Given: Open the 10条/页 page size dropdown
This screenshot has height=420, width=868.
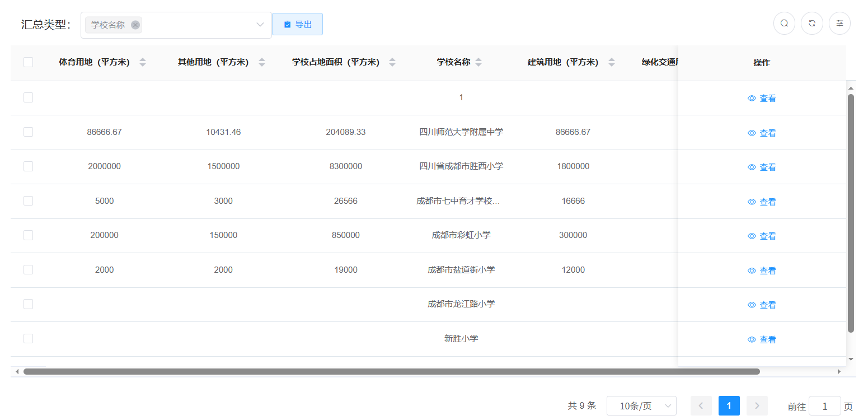Looking at the screenshot, I should pos(641,406).
